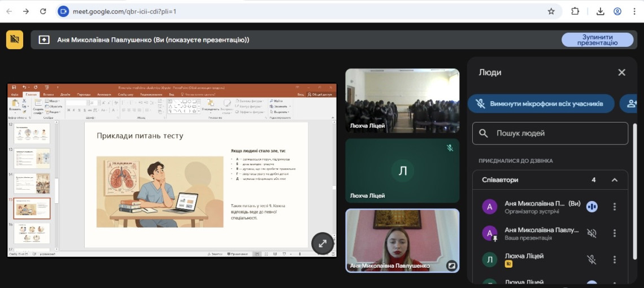This screenshot has width=644, height=288.
Task: Click picture-in-picture icon on Аня's video tile
Action: [451, 265]
